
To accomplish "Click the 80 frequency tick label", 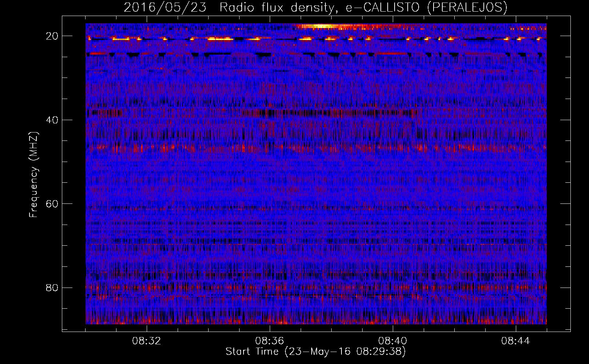I will (52, 288).
